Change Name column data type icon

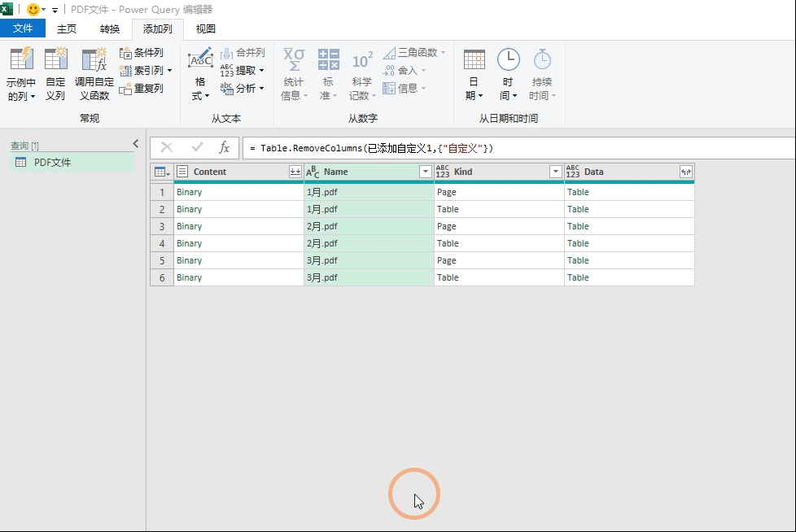pyautogui.click(x=313, y=172)
